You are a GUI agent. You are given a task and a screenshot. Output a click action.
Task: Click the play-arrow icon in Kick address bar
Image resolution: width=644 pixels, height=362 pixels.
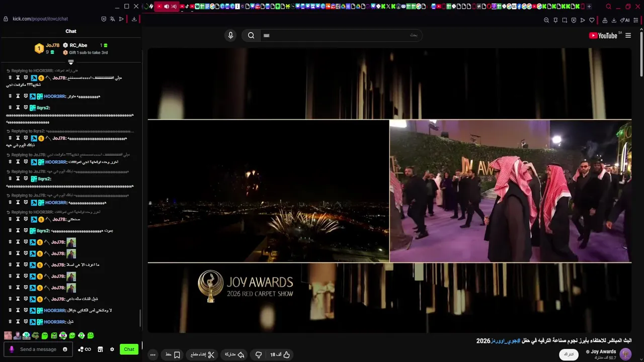(121, 19)
